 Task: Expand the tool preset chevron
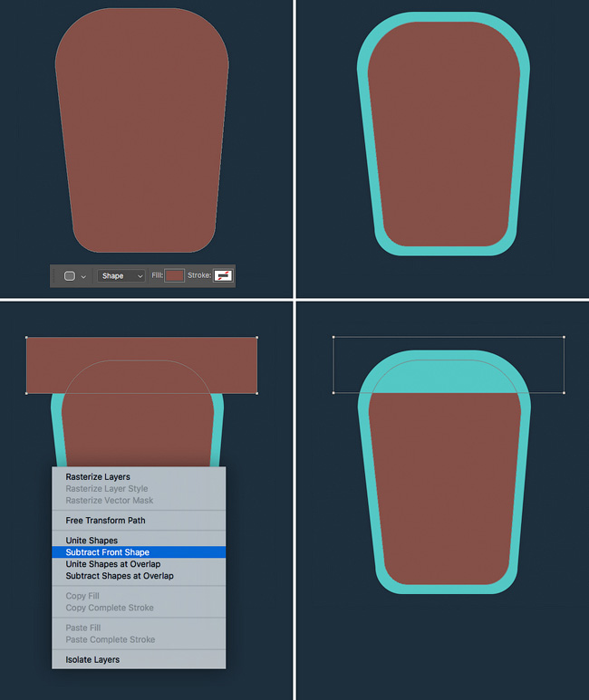[83, 277]
